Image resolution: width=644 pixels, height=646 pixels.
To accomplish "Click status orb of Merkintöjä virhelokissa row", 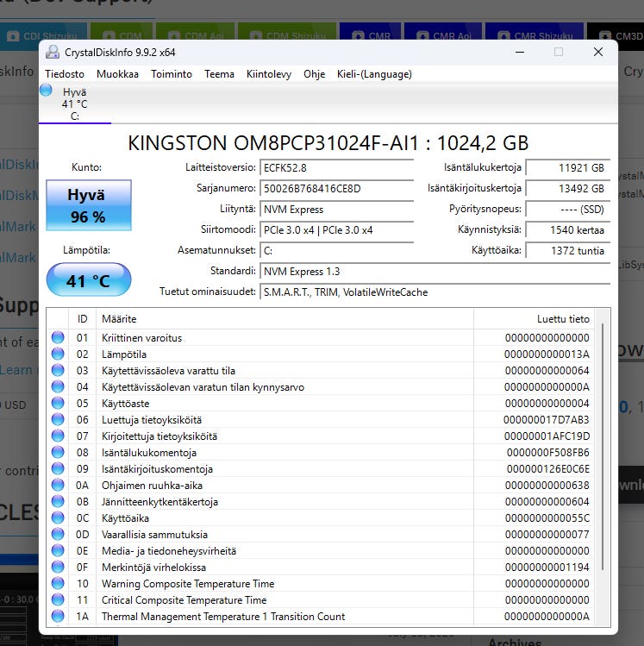I will pos(58,567).
